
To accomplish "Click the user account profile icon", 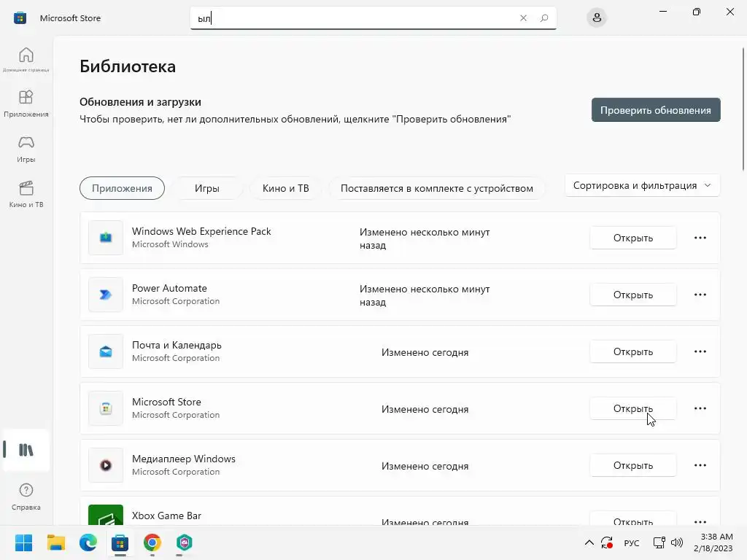I will click(597, 18).
